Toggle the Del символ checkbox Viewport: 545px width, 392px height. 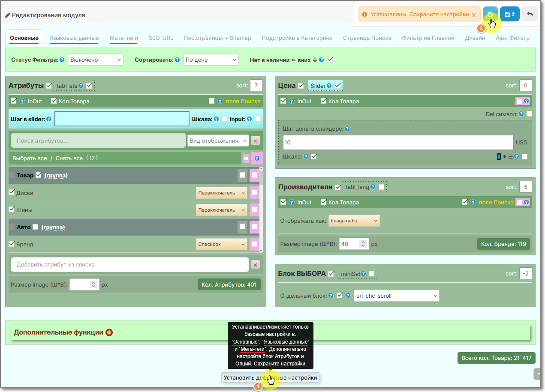[x=529, y=114]
